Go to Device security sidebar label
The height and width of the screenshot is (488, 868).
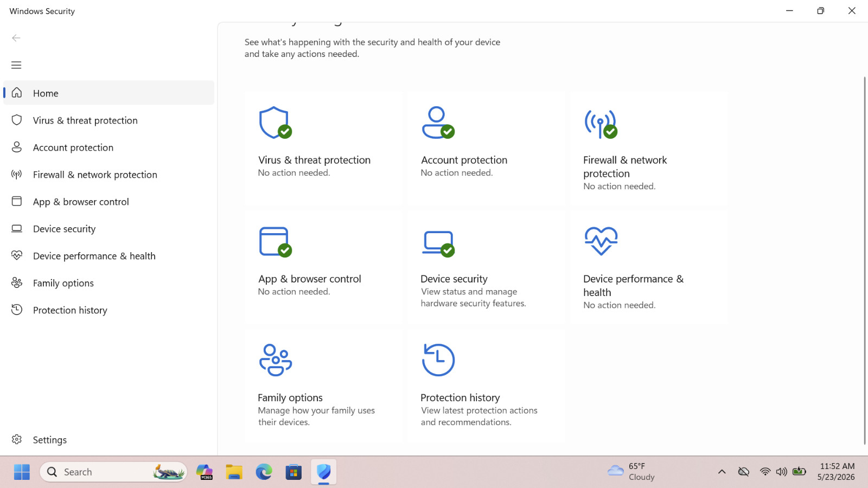pyautogui.click(x=64, y=229)
